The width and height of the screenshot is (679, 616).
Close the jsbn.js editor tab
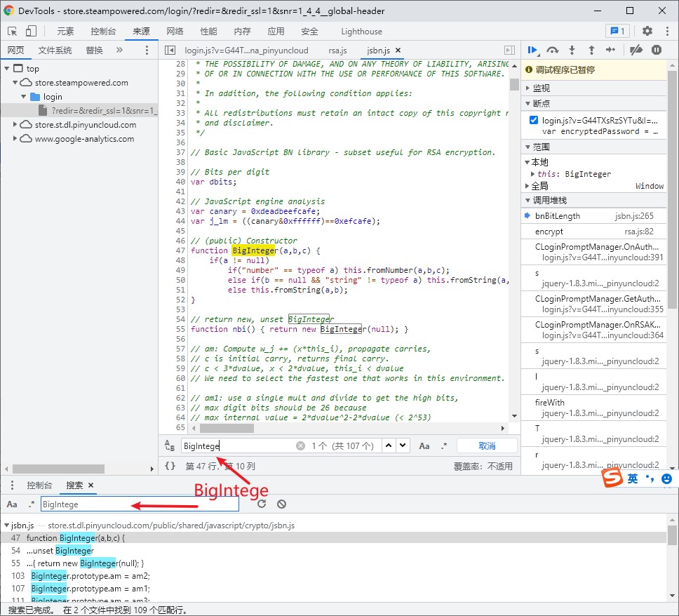[398, 51]
